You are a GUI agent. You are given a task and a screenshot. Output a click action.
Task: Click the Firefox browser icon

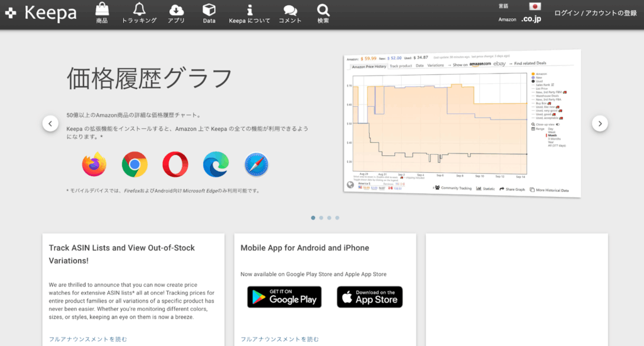[x=94, y=164]
